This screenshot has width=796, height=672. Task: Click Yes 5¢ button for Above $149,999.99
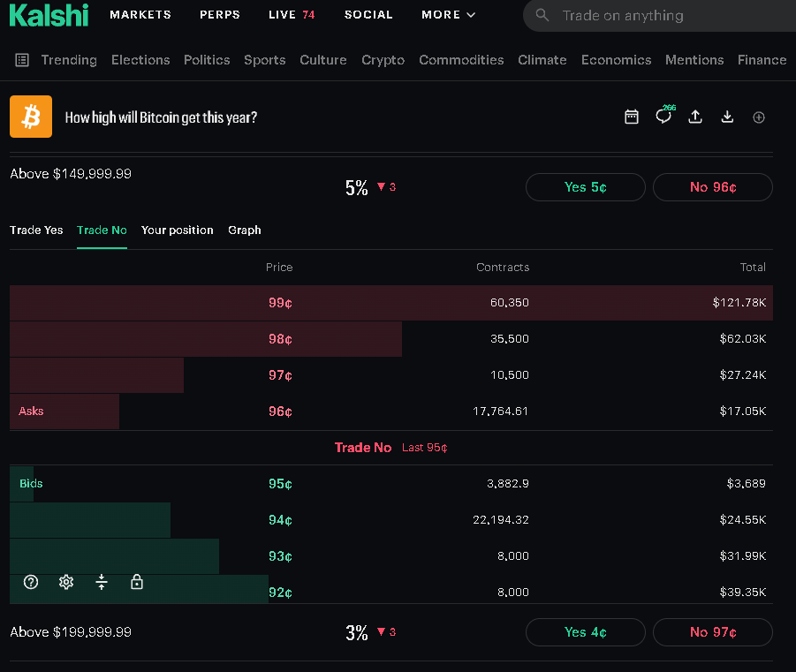[586, 187]
